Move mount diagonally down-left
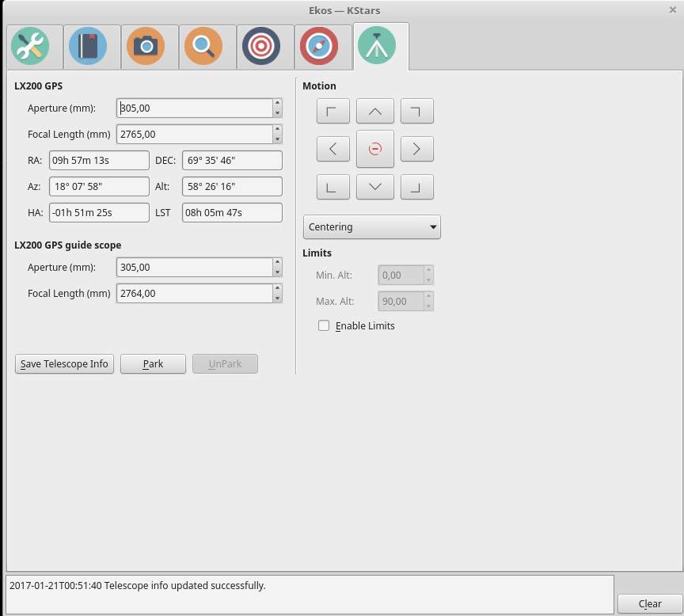 (x=333, y=187)
